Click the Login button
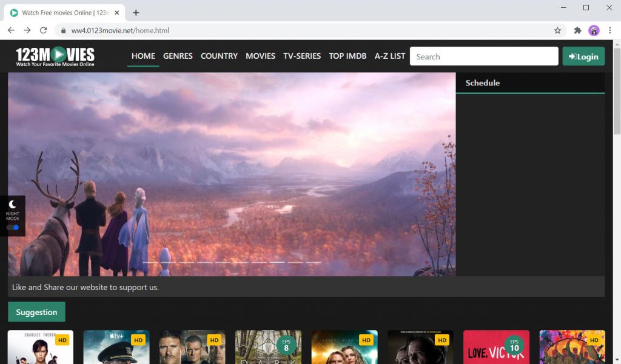The height and width of the screenshot is (364, 621). tap(583, 56)
